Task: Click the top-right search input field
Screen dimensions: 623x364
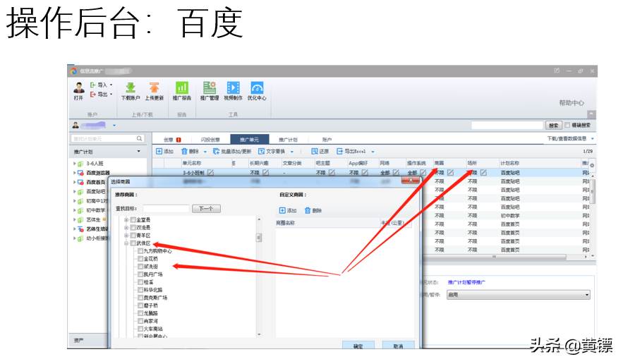Action: click(x=507, y=125)
